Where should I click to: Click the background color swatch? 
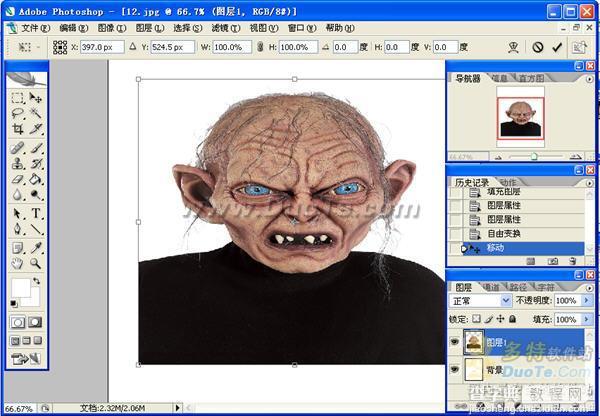pos(34,300)
